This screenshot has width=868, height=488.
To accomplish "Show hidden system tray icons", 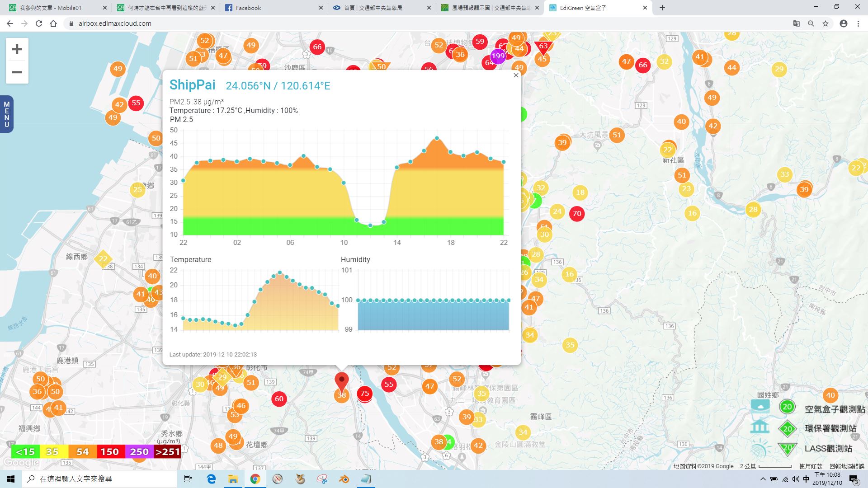I will [763, 479].
